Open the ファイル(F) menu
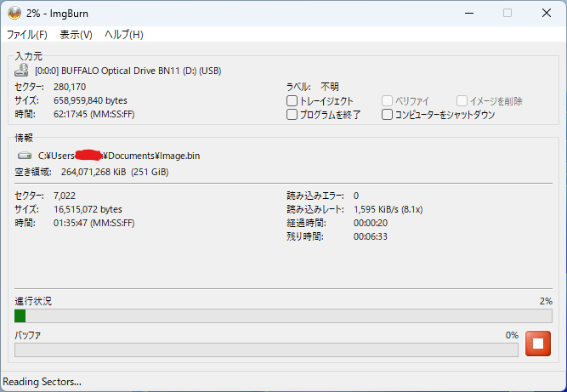 27,35
